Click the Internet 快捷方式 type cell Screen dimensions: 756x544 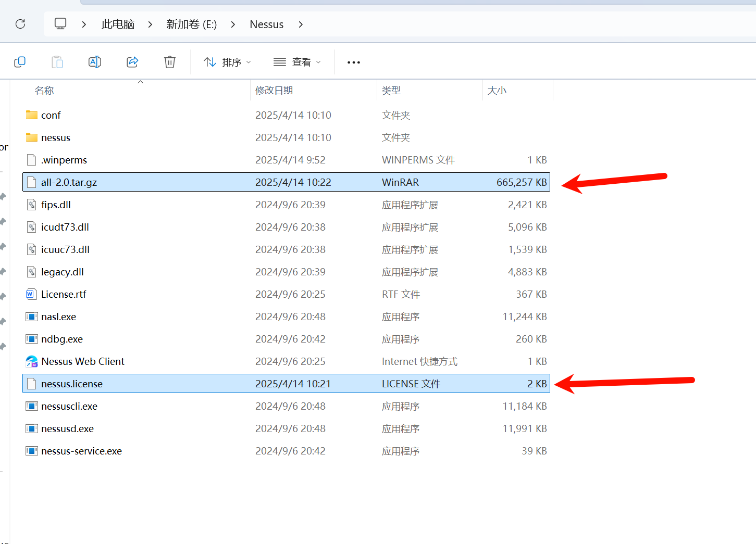(x=419, y=361)
